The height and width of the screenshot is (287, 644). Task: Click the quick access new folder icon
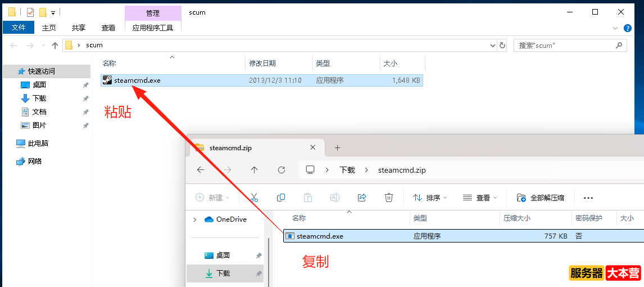pyautogui.click(x=43, y=12)
